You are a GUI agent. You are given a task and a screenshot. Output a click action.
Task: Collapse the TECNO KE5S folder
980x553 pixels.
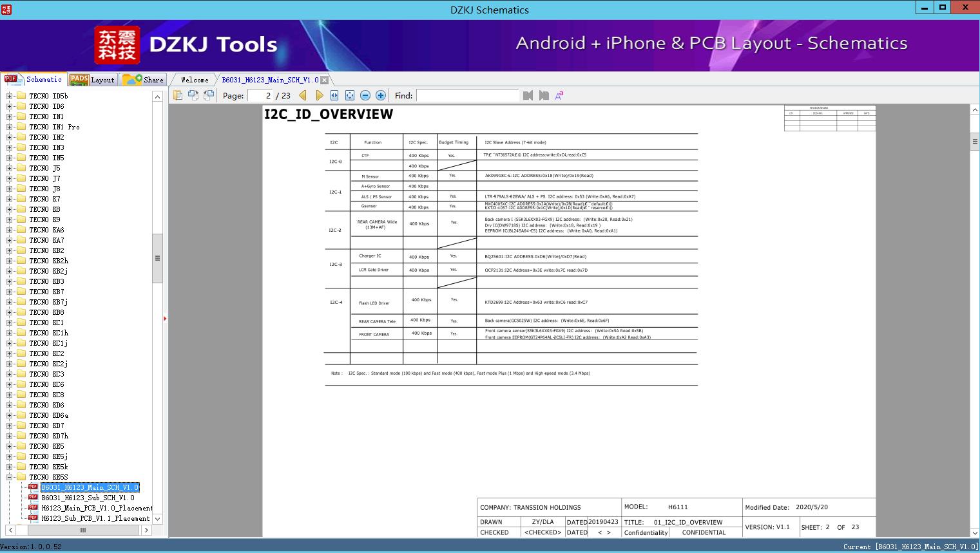pos(9,477)
